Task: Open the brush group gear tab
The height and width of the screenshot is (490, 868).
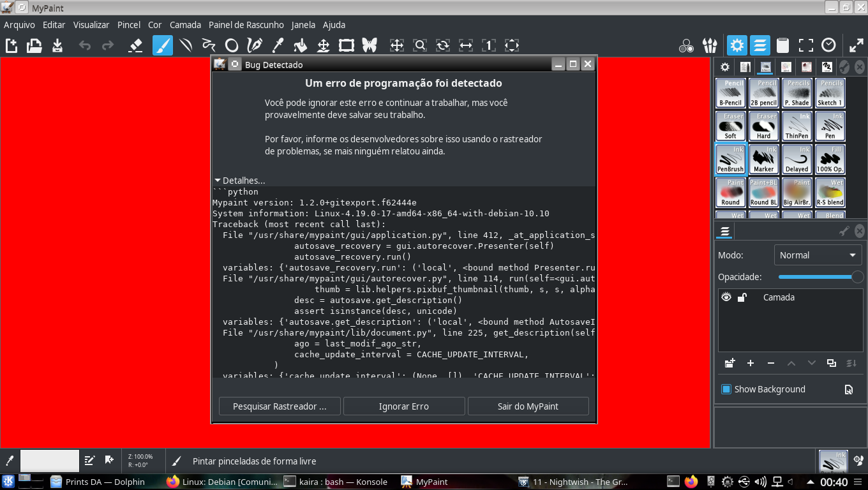Action: coord(725,67)
